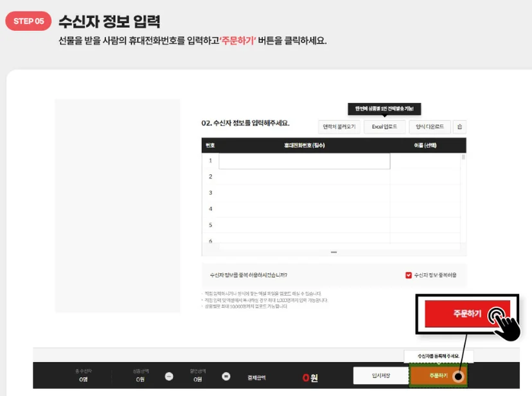Click the 수신자 정보를 중복 허용하시겠습니까? text
This screenshot has width=532, height=396.
[x=249, y=275]
